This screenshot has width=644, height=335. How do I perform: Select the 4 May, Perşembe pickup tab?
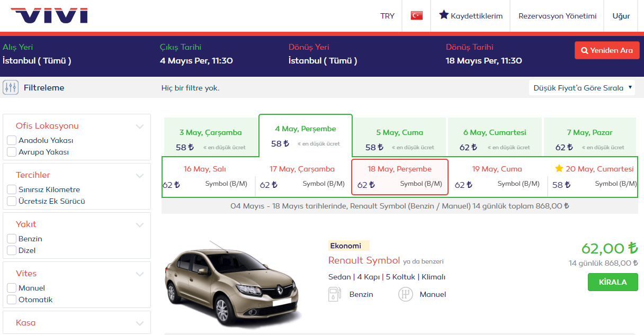point(306,135)
